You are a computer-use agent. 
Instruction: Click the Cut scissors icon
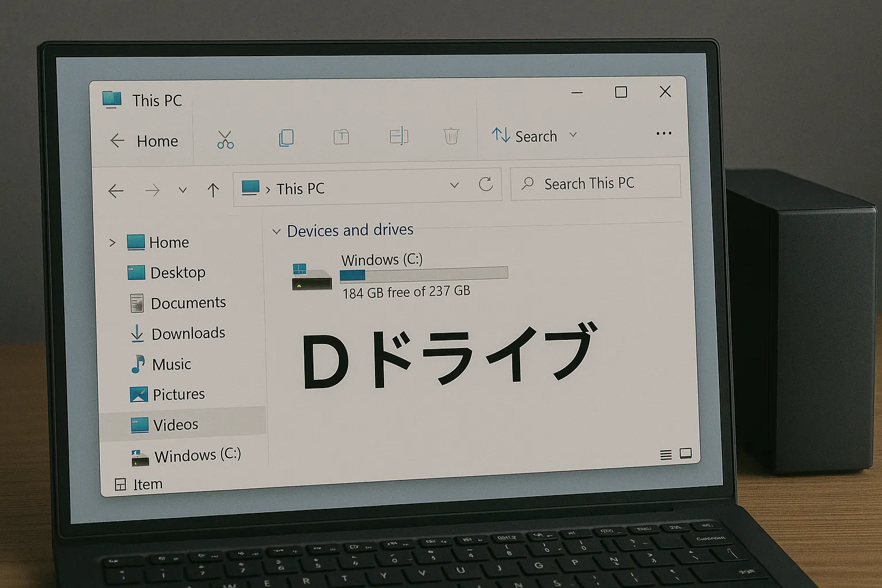coord(225,140)
